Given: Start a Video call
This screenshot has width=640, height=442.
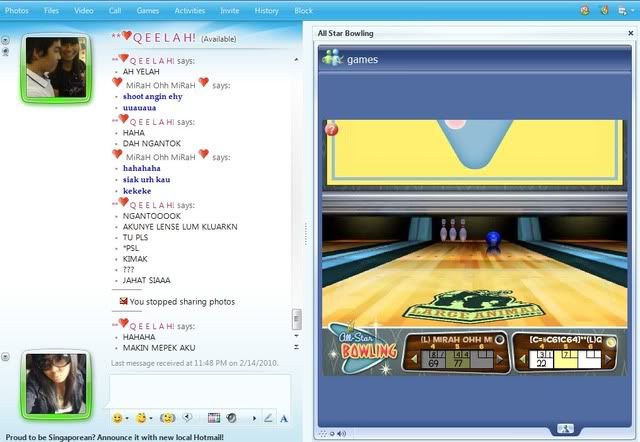Looking at the screenshot, I should tap(84, 11).
